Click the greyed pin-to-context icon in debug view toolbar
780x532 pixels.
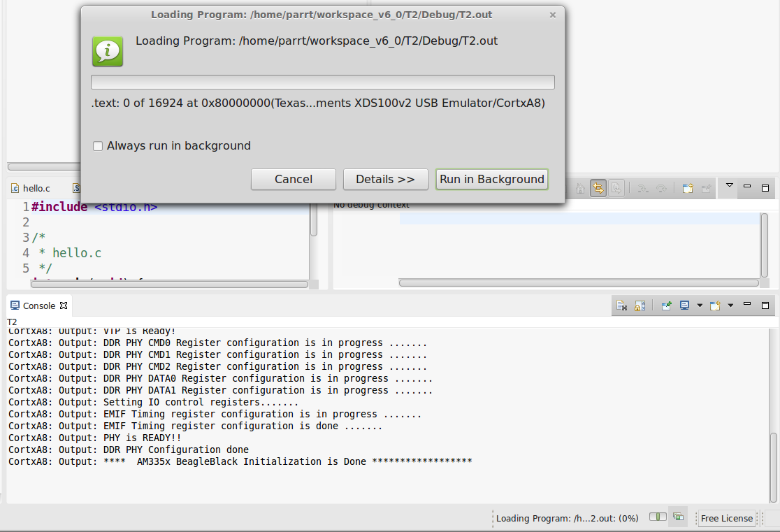(x=707, y=189)
